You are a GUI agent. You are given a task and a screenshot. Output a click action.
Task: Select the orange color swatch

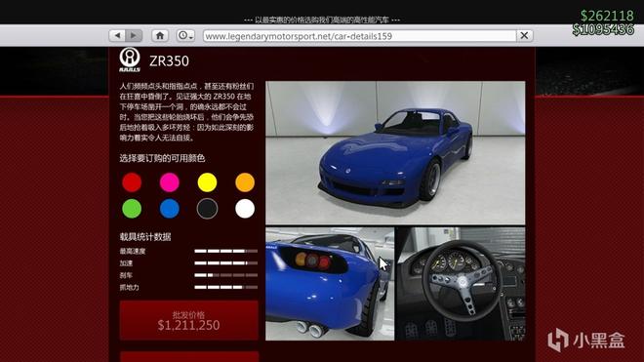click(x=245, y=182)
